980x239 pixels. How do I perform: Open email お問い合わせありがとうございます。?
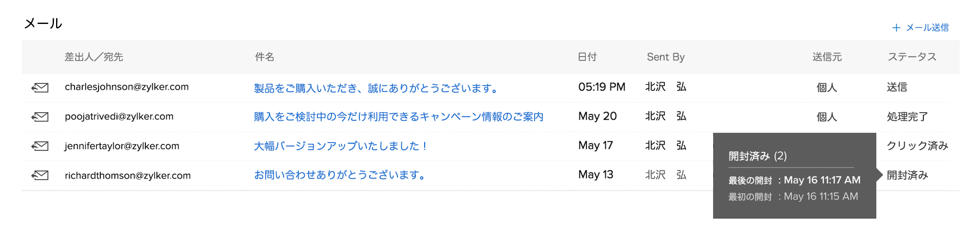[x=341, y=175]
